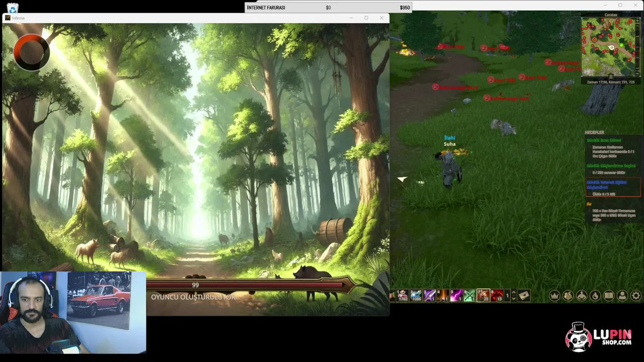Screen dimensions: 644x362
Task: Select the Günlük Güçlendirme Seçimi quest
Action: point(611,165)
